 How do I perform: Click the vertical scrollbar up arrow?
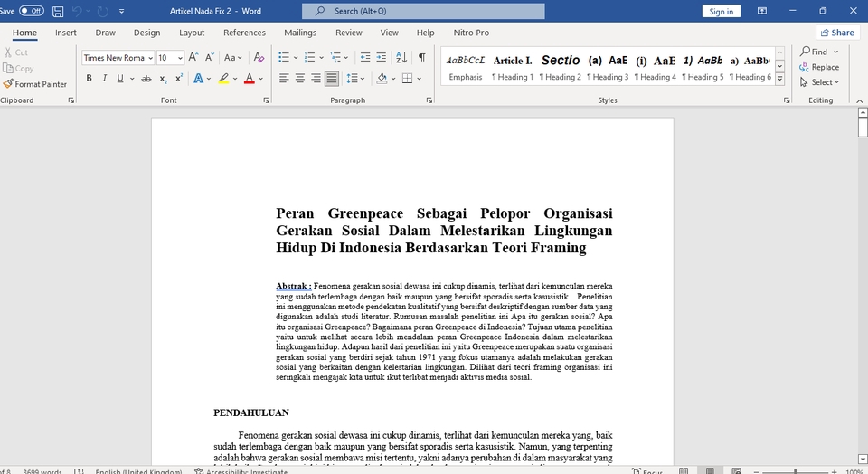click(x=863, y=112)
